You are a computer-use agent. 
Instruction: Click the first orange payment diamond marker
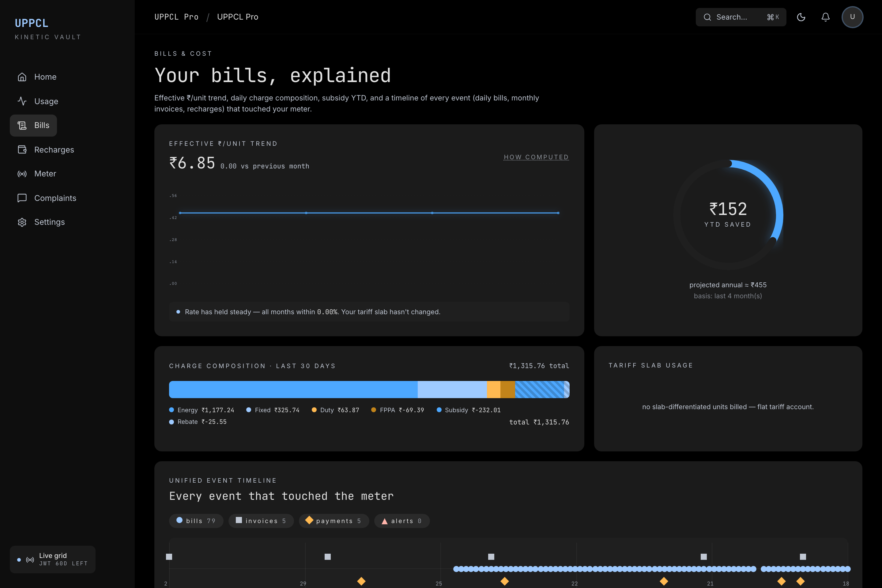pyautogui.click(x=361, y=581)
